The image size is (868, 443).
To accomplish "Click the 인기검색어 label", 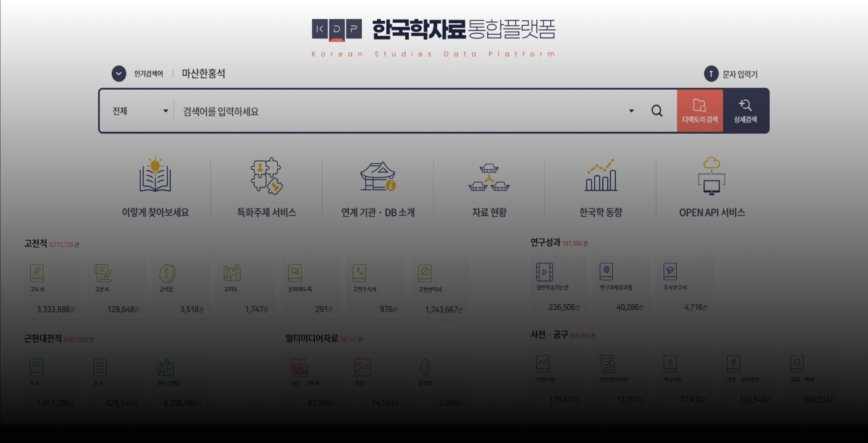I will [x=149, y=74].
